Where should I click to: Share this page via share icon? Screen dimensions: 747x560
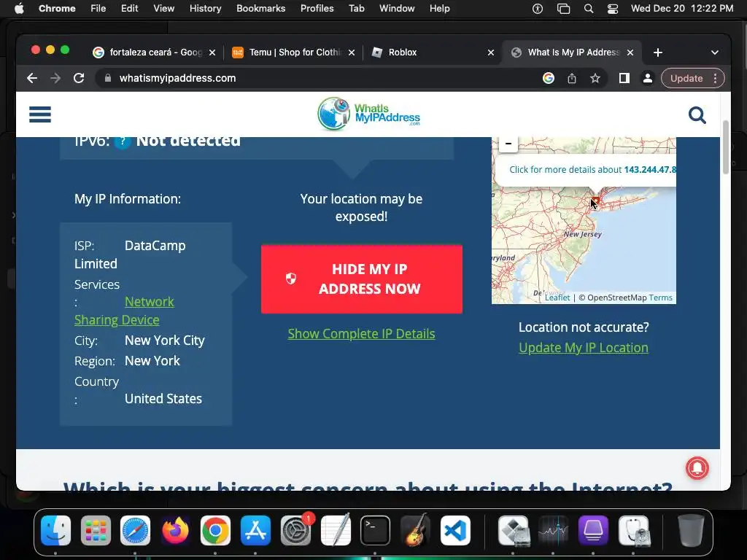572,78
